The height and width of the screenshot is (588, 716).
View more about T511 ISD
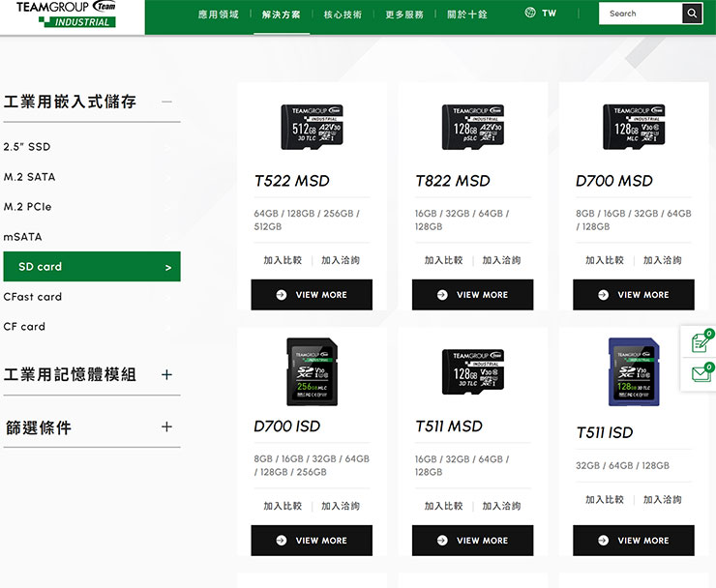pos(634,541)
